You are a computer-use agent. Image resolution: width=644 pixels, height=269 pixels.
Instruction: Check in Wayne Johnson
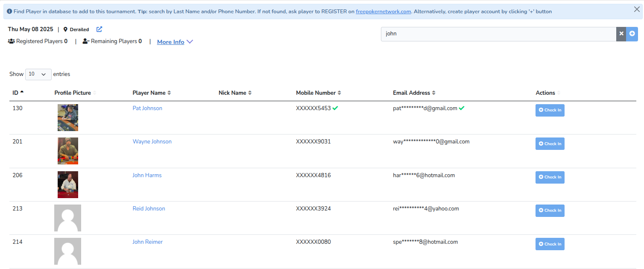(x=550, y=144)
